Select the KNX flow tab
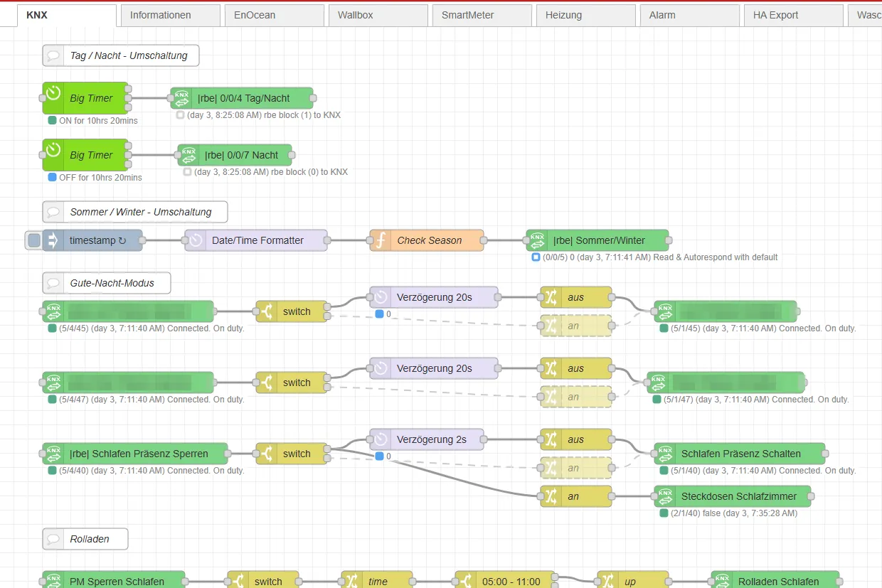Screen dimensions: 882x588 [66, 15]
